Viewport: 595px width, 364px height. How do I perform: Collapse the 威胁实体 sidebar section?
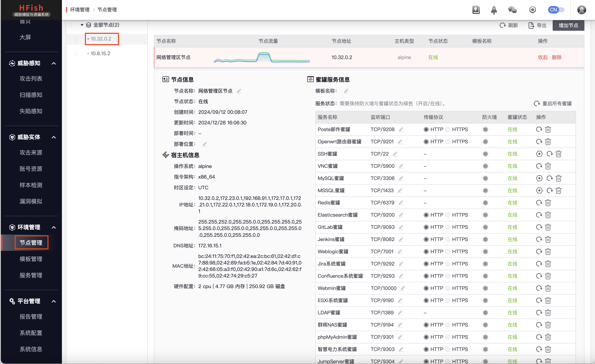tap(54, 137)
